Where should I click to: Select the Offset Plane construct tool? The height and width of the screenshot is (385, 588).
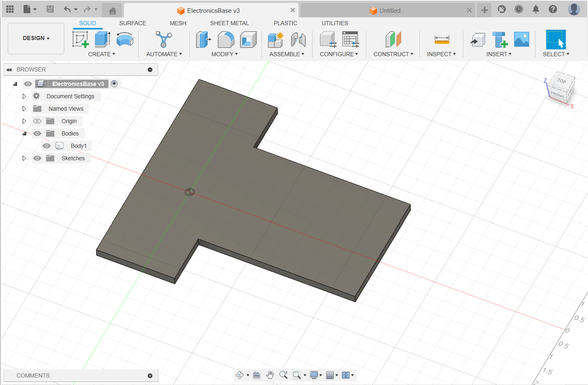[x=394, y=40]
